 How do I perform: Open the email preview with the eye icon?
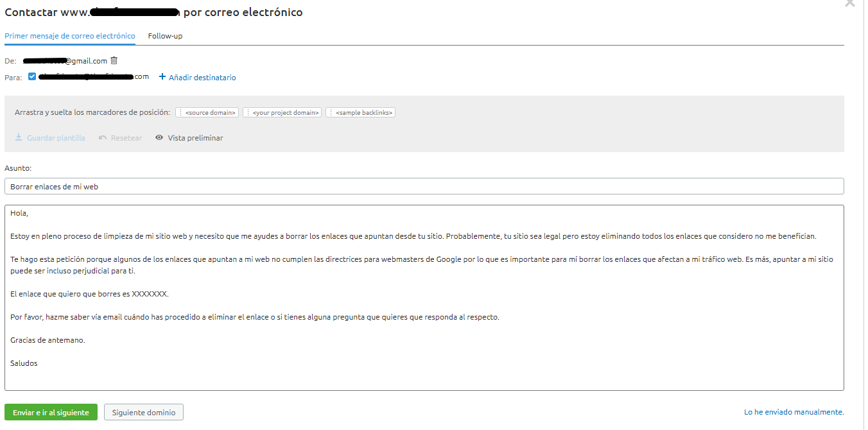pos(159,137)
